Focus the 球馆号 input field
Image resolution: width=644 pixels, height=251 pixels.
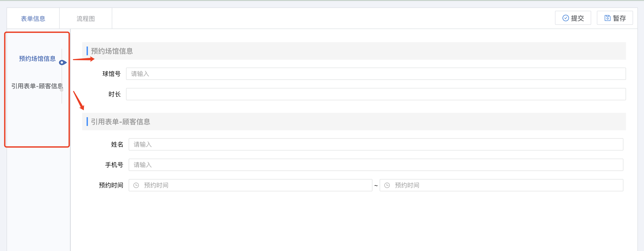coord(375,74)
